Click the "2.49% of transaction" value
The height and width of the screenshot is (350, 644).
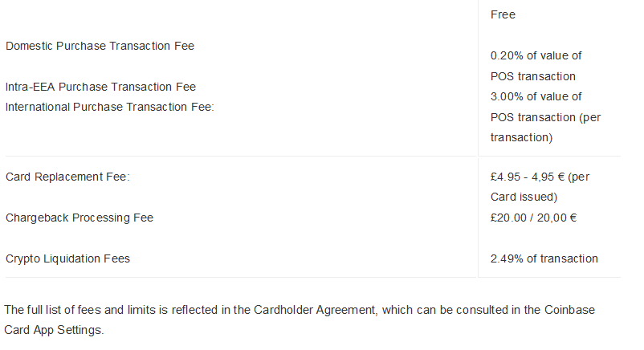(x=544, y=258)
